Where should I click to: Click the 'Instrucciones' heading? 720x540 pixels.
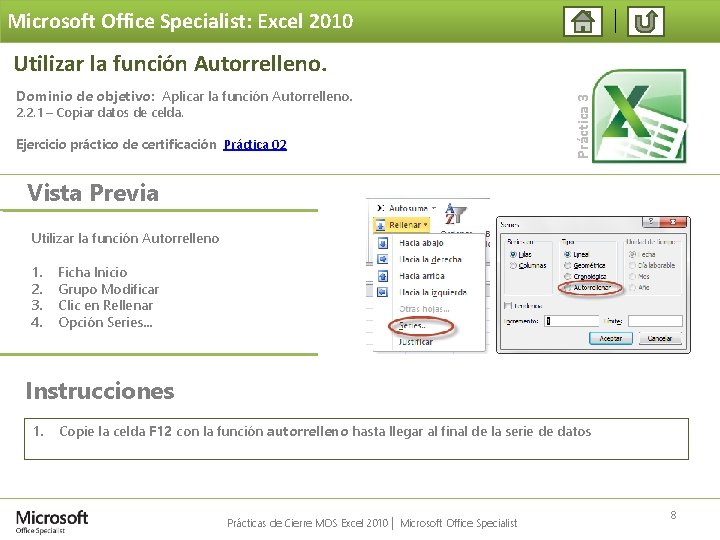point(100,391)
